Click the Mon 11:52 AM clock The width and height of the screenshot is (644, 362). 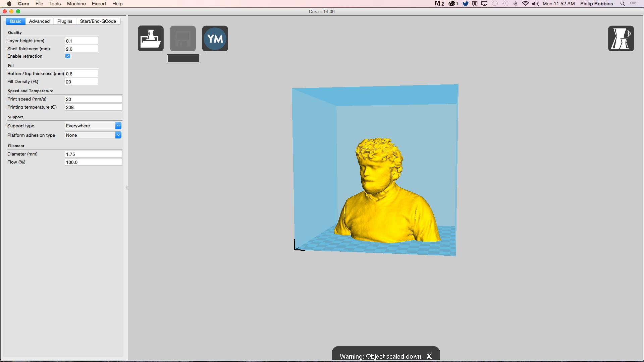[558, 4]
